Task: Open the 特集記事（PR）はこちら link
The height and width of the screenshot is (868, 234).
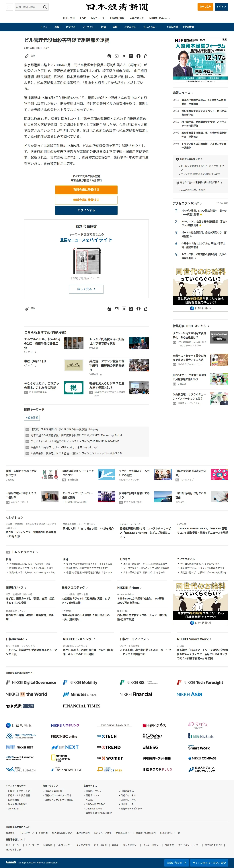Action: pyautogui.click(x=191, y=326)
